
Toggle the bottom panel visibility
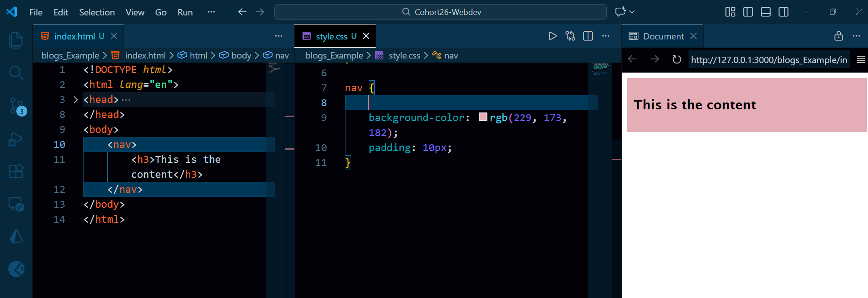[766, 12]
